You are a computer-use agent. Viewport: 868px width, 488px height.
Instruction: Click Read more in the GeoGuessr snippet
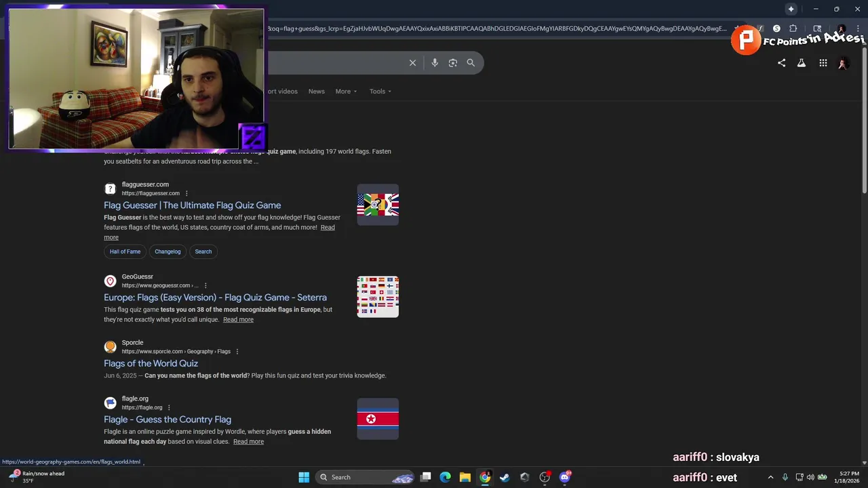(x=238, y=320)
